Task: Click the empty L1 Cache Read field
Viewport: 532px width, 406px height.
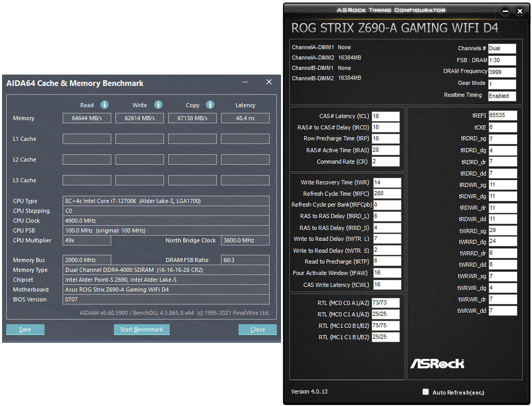Action: pos(87,139)
